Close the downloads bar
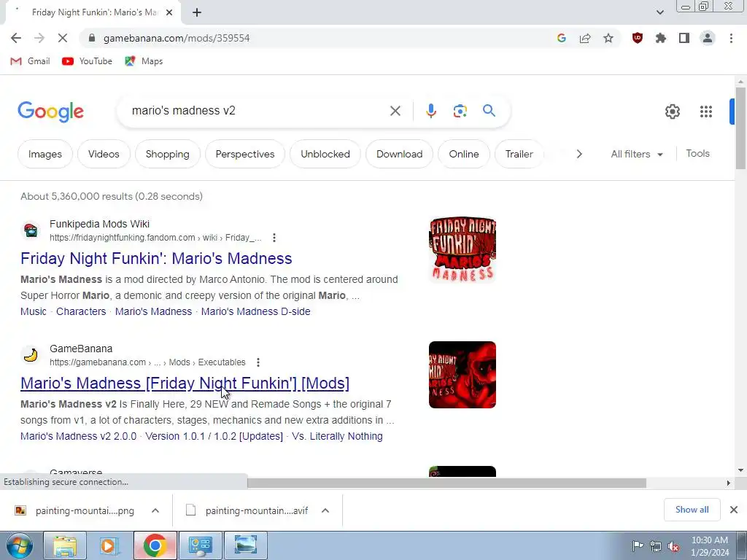 (x=734, y=510)
